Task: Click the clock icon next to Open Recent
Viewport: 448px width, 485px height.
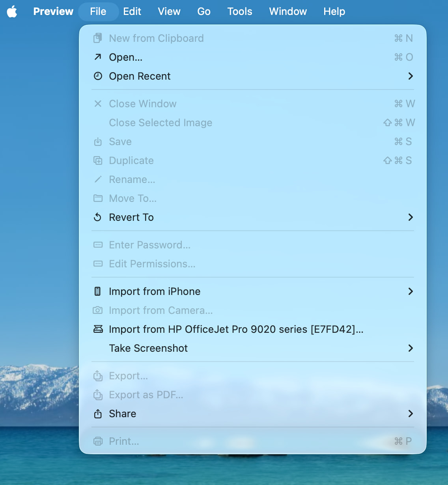Action: pyautogui.click(x=98, y=76)
